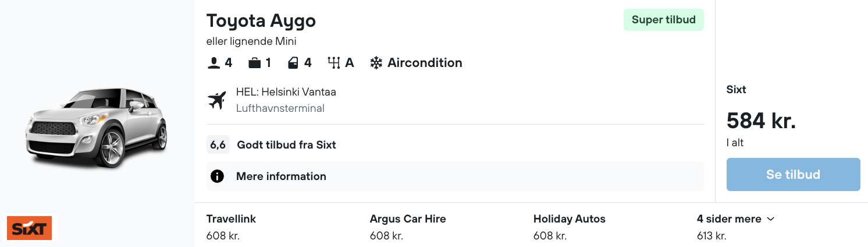
Task: Select the Argus Car Hire offer
Action: point(407,227)
